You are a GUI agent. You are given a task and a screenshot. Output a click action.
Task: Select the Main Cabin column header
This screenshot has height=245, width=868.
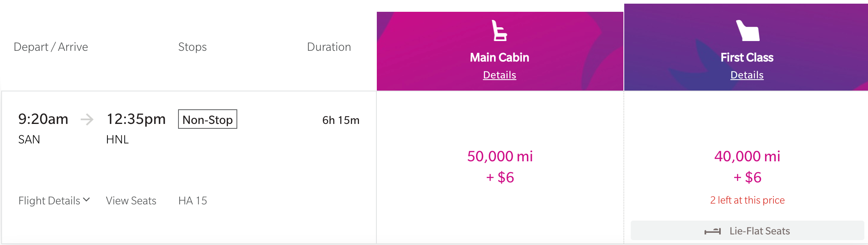point(500,51)
